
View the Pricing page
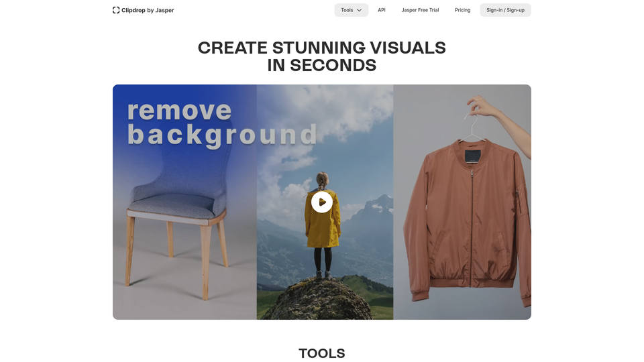[x=462, y=10]
